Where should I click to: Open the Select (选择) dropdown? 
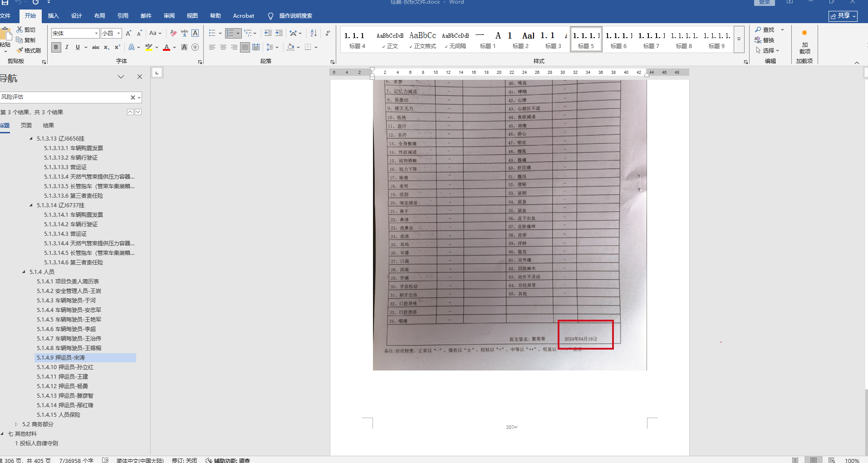(x=767, y=50)
